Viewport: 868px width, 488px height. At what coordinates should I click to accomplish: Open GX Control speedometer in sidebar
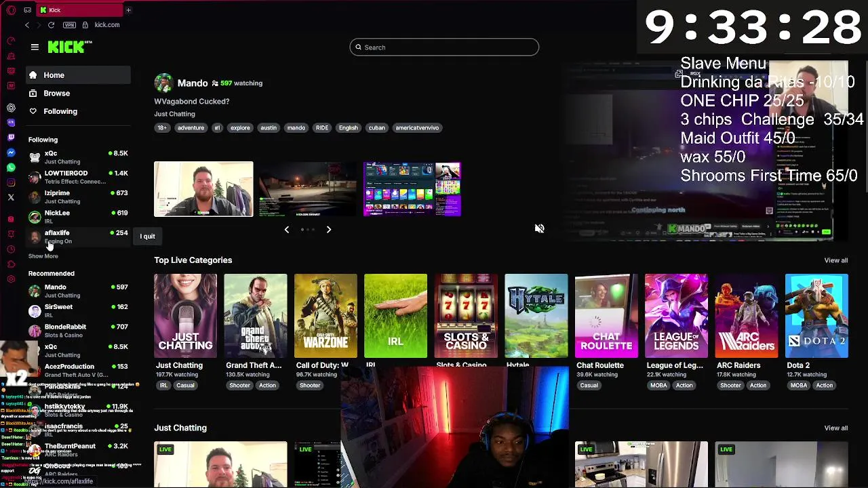point(11,41)
